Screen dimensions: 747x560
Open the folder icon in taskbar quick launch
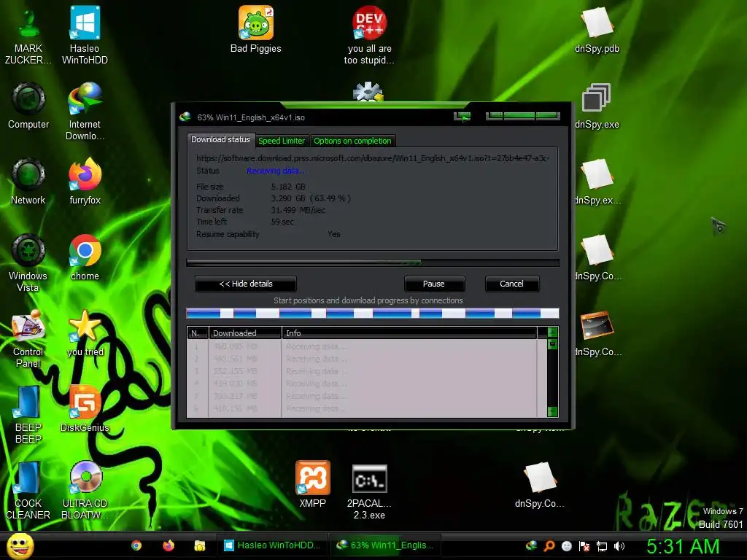(200, 545)
